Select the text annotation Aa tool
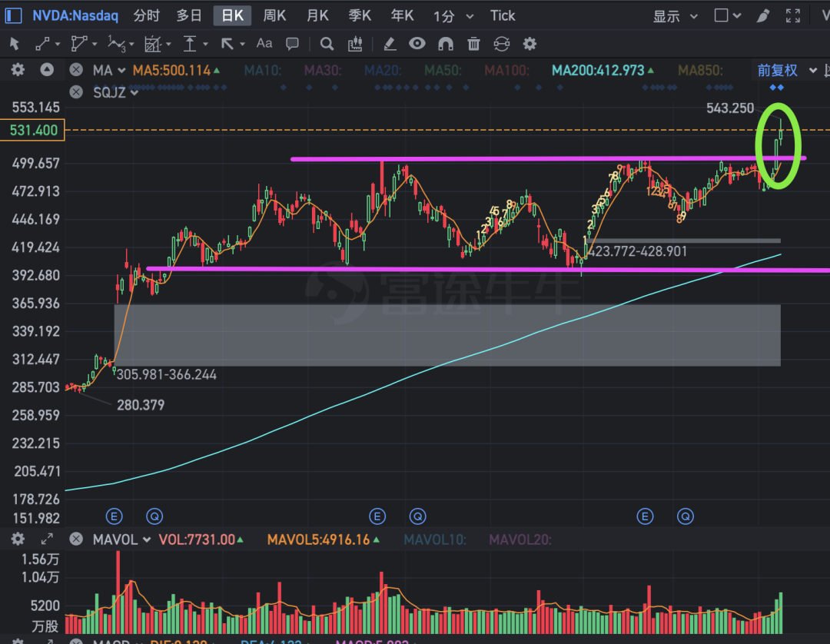 pos(264,44)
